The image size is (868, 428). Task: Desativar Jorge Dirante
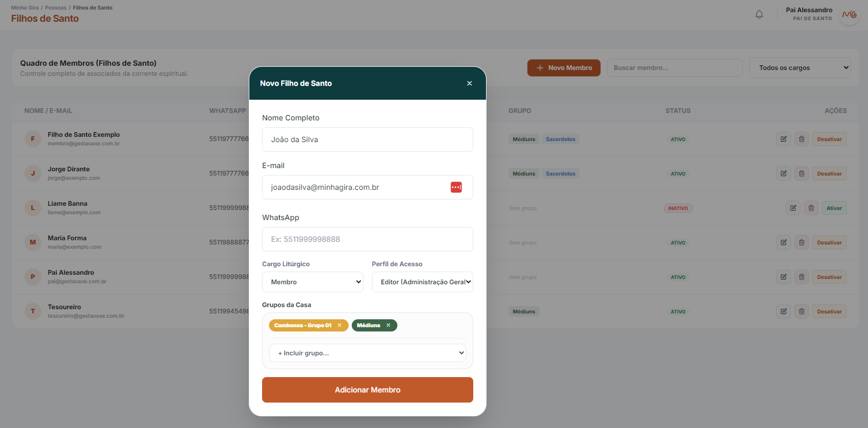point(829,173)
